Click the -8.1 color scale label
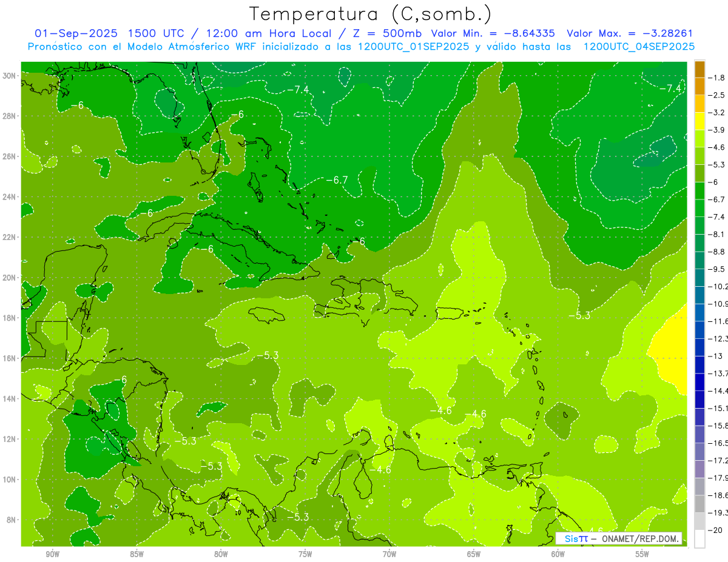Screen dimensions: 728x562 point(716,234)
